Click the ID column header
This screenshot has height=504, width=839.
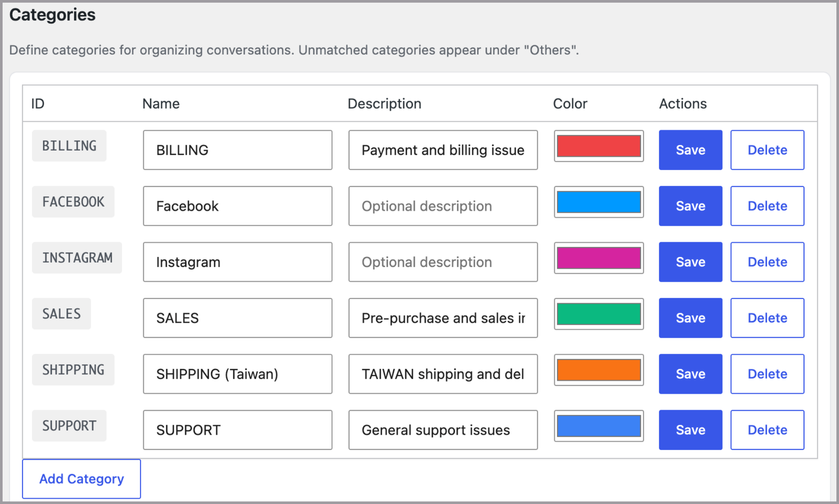coord(38,104)
